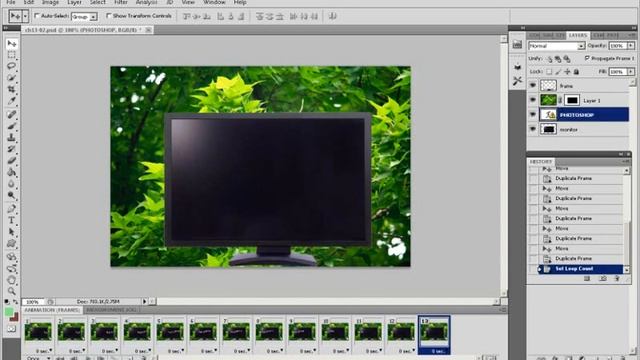This screenshot has width=640, height=360.
Task: Click the lock position icon
Action: coord(567,72)
